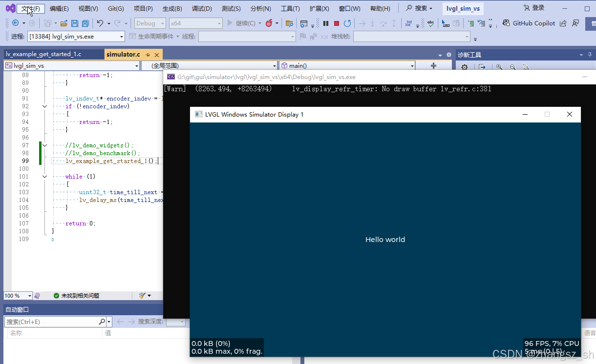Screen dimensions: 596x364
Task: Click the 继续(C) continue button
Action: [x=241, y=23]
